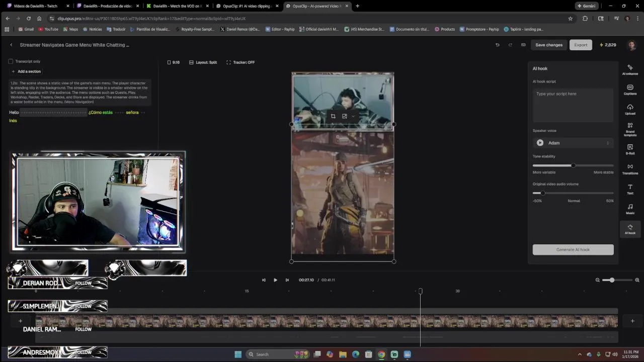Click the keyboard shortcuts icon
Image resolution: width=644 pixels, height=362 pixels.
[523, 45]
